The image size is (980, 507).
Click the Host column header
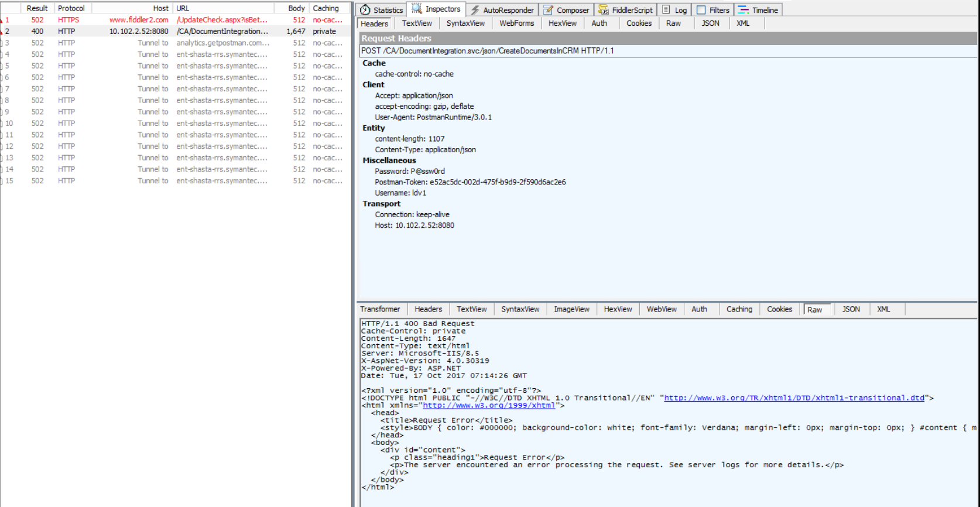(160, 8)
